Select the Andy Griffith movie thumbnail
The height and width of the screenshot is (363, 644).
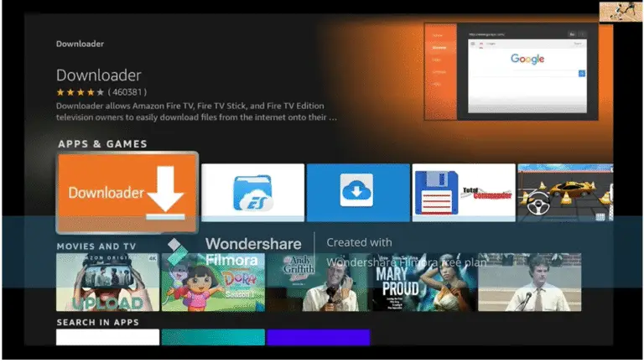pyautogui.click(x=318, y=283)
